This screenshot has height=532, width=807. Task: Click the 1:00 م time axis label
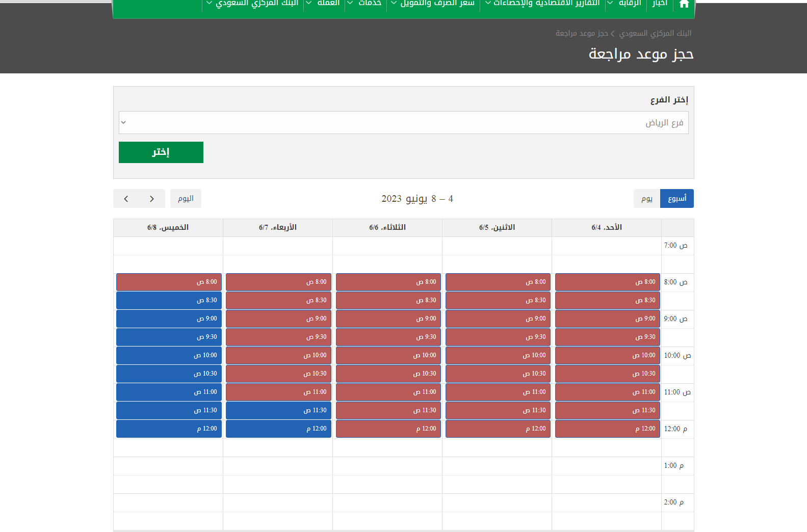pos(674,466)
